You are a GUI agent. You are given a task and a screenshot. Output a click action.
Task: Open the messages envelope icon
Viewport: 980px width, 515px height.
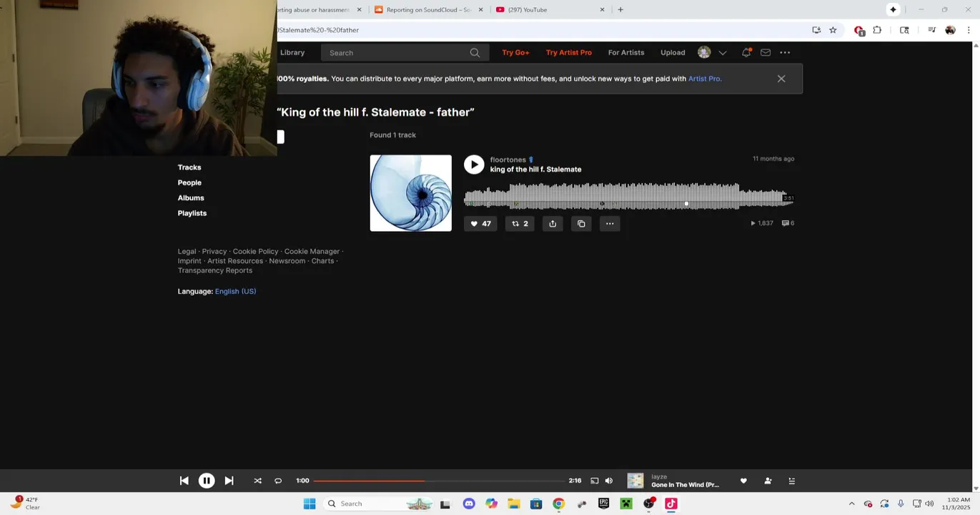pos(766,52)
